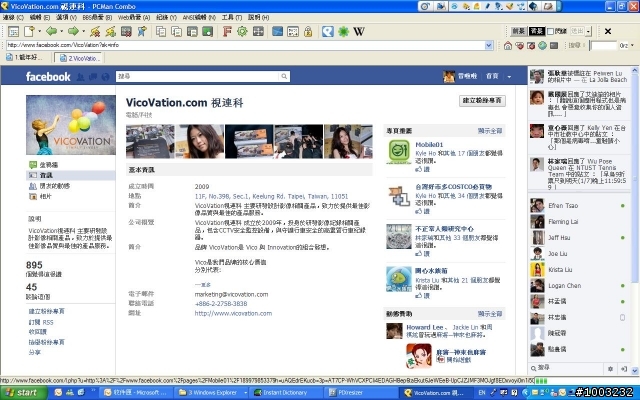The image size is (640, 400).
Task: Click the marketing@vicovation.com email text
Action: click(231, 294)
